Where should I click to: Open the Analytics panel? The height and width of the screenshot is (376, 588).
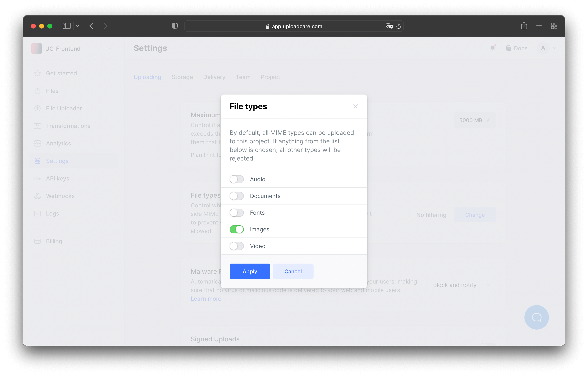(58, 143)
